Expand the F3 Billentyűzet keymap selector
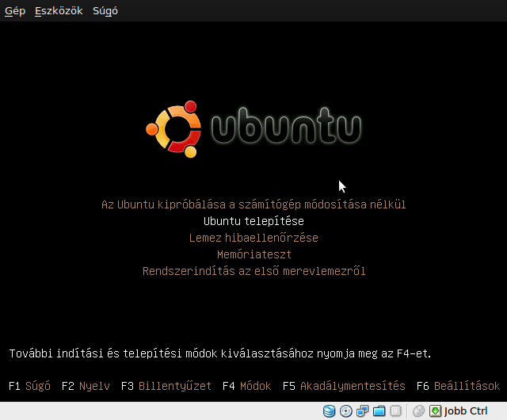The height and width of the screenshot is (420, 507). pyautogui.click(x=166, y=386)
